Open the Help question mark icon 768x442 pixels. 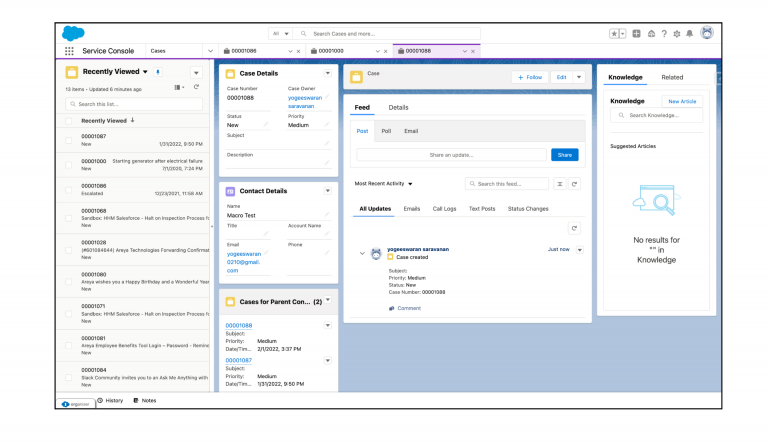tap(664, 34)
